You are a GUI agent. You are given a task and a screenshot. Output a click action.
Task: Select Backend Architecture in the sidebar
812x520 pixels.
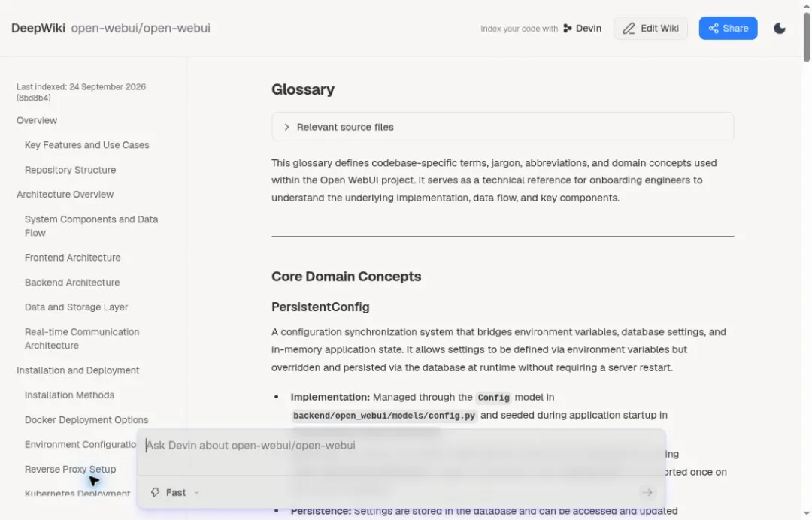72,283
